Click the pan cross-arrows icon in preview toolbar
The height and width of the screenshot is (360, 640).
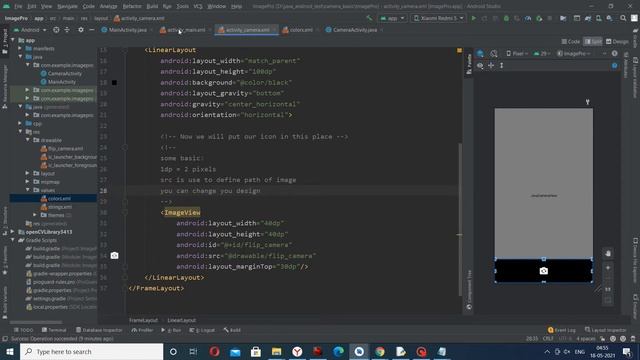[491, 65]
